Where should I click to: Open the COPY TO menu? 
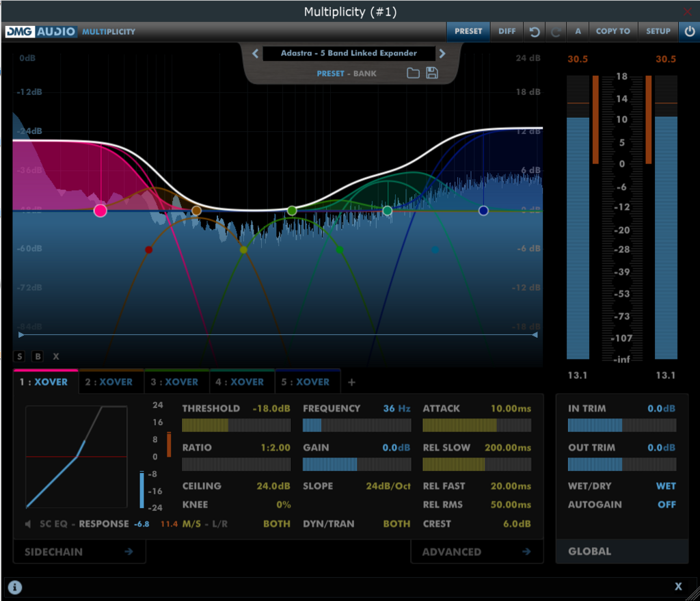click(613, 31)
